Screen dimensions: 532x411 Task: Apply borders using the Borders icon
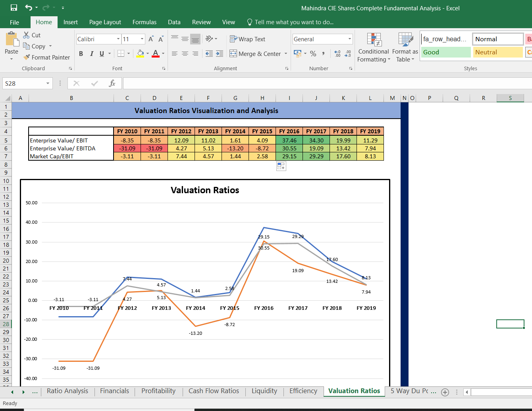click(x=121, y=53)
